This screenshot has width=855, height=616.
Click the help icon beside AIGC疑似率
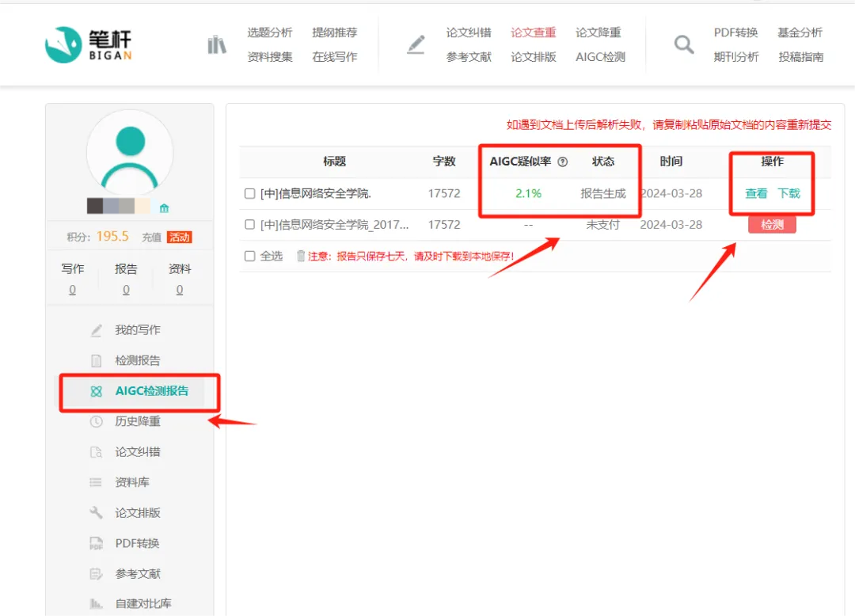click(563, 162)
